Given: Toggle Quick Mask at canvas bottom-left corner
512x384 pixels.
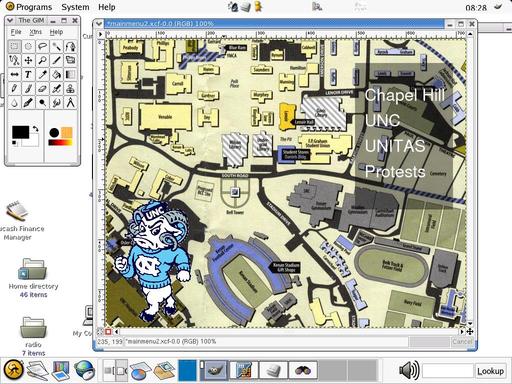Looking at the screenshot, I should pos(108,332).
